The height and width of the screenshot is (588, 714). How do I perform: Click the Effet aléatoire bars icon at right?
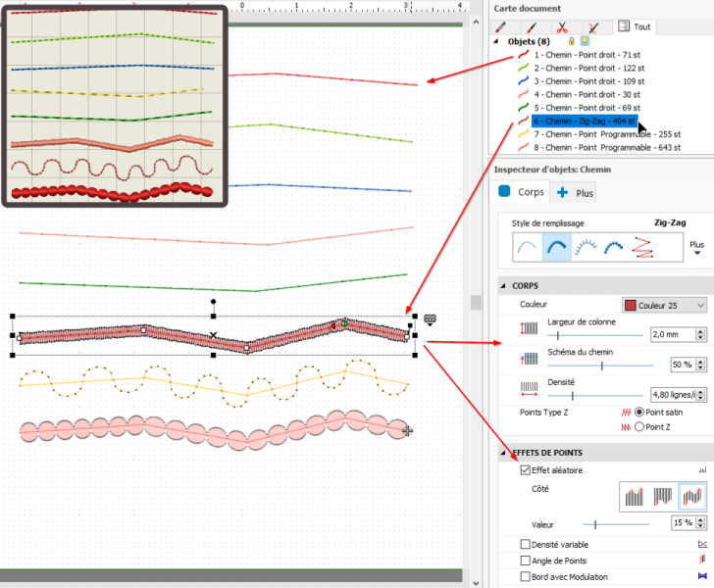(702, 469)
